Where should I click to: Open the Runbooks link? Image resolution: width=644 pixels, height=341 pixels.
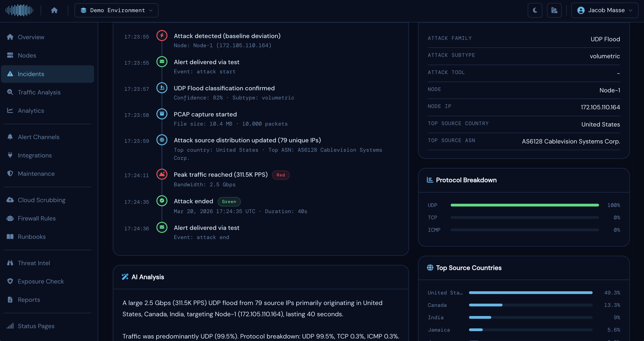pyautogui.click(x=31, y=236)
